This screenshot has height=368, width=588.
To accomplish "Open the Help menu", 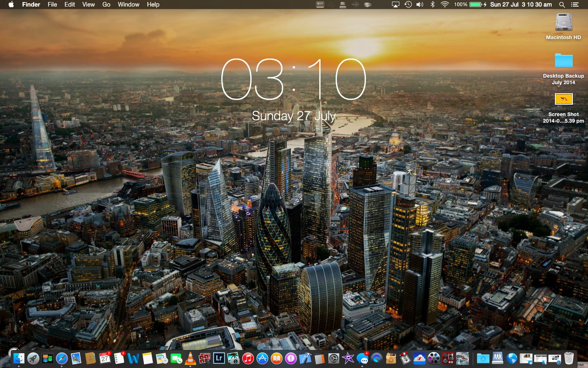I will (x=153, y=4).
